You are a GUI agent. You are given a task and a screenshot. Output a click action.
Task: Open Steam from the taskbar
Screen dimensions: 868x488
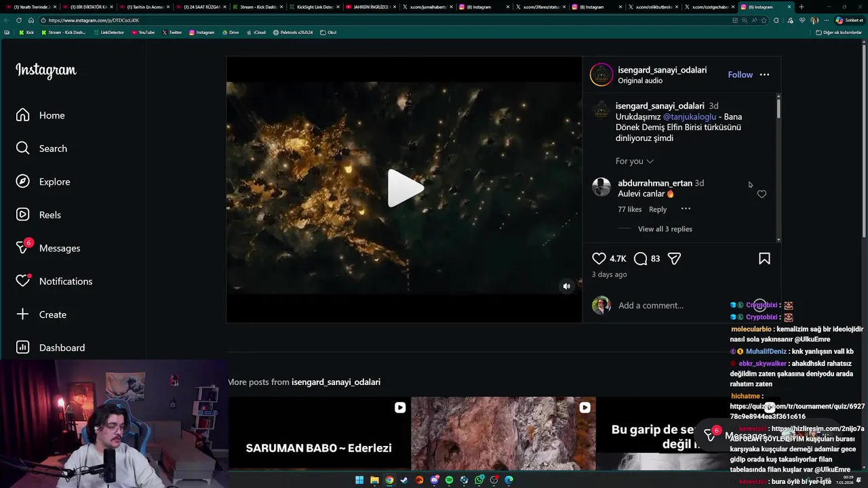pyautogui.click(x=404, y=480)
